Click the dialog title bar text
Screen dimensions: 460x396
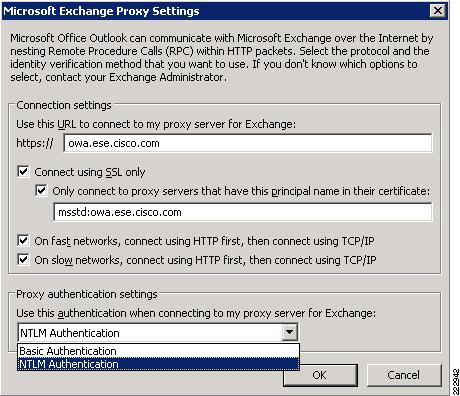[101, 11]
